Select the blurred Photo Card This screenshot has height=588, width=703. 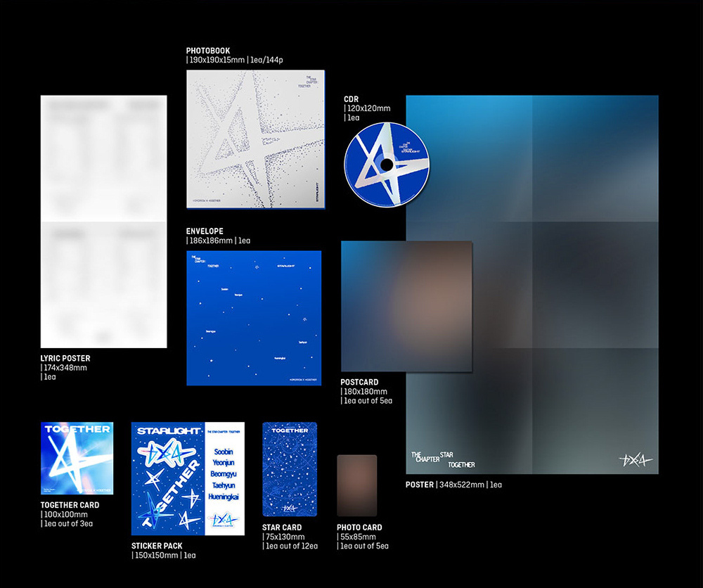(x=357, y=485)
